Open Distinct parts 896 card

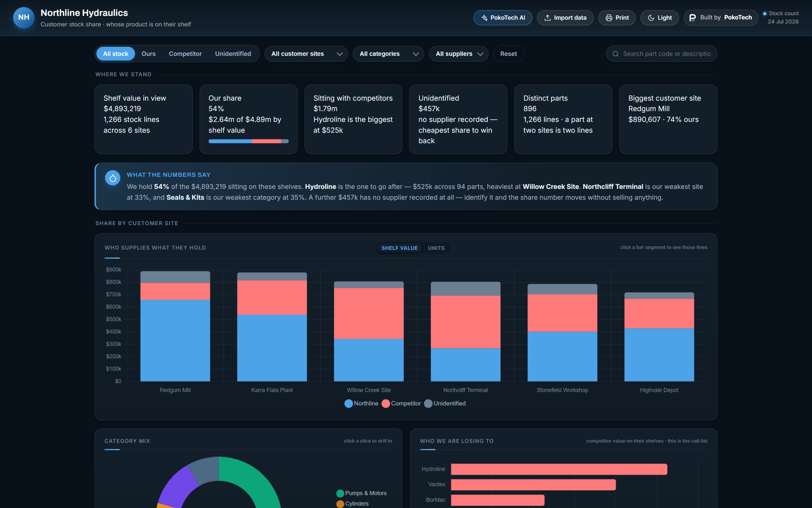563,119
